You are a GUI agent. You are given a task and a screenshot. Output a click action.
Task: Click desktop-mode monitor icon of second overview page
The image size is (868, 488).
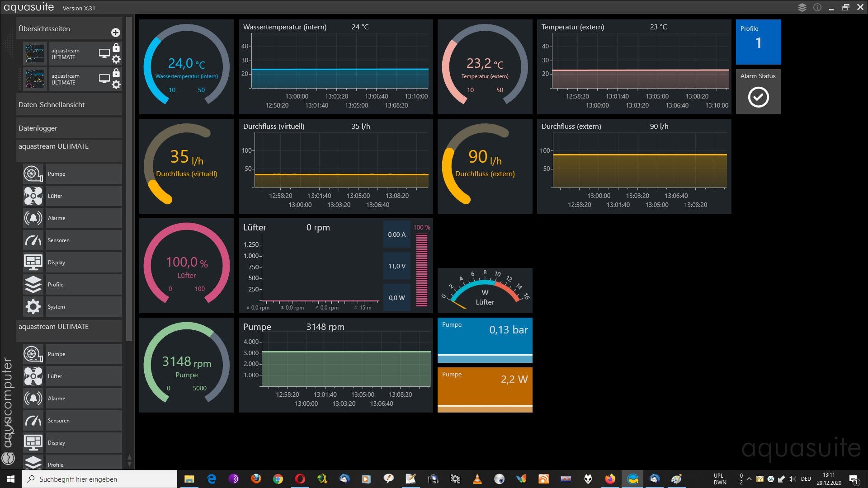tap(104, 79)
